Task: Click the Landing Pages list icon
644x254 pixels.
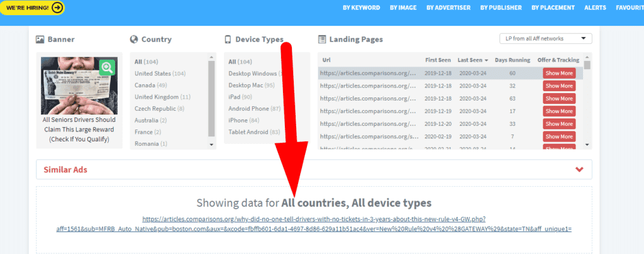Action: coord(322,40)
